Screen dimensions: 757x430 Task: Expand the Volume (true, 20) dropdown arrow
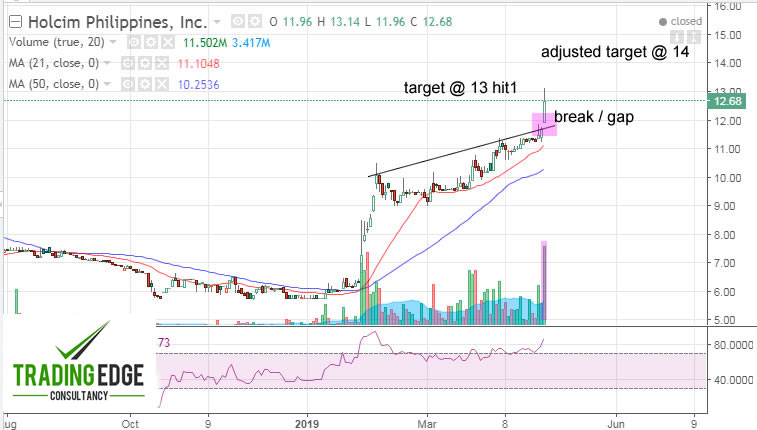tap(113, 42)
